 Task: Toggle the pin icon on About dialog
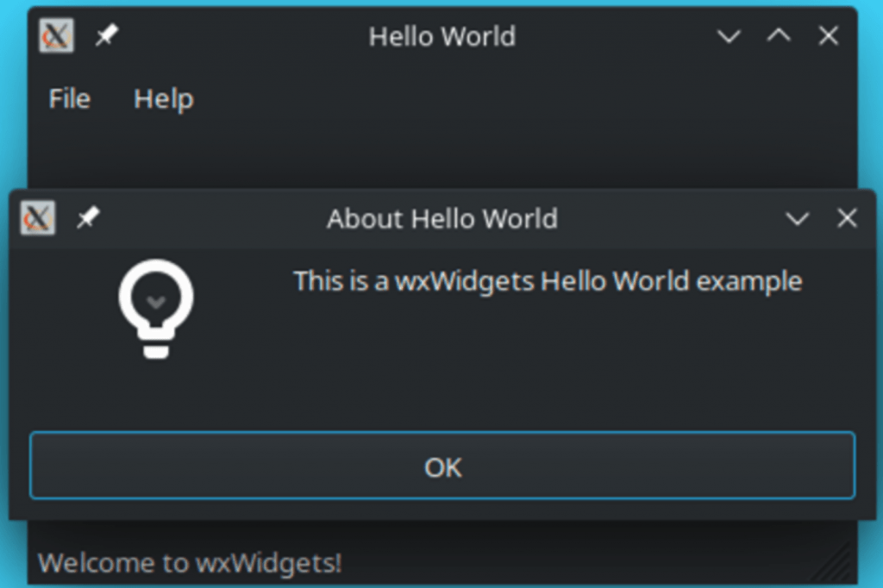coord(89,217)
